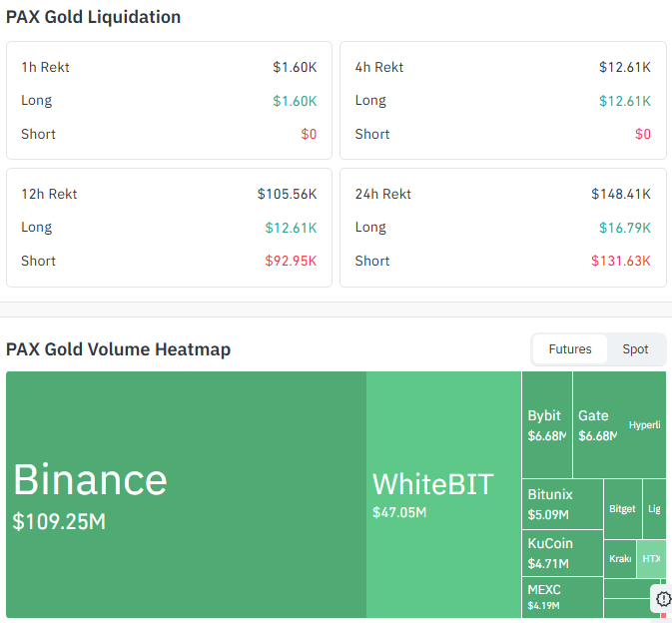The width and height of the screenshot is (672, 623).
Task: Click the 'PAX Gold Liquidation' heading
Action: [x=94, y=17]
